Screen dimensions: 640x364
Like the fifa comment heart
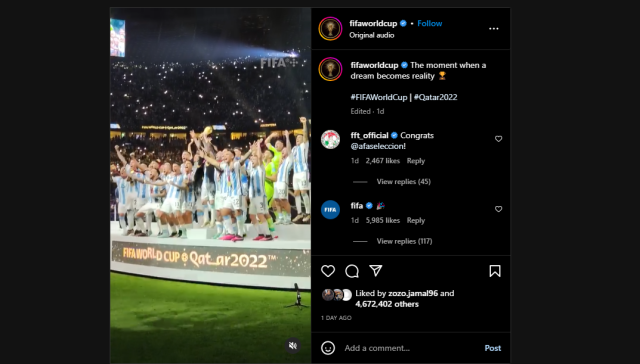point(498,209)
